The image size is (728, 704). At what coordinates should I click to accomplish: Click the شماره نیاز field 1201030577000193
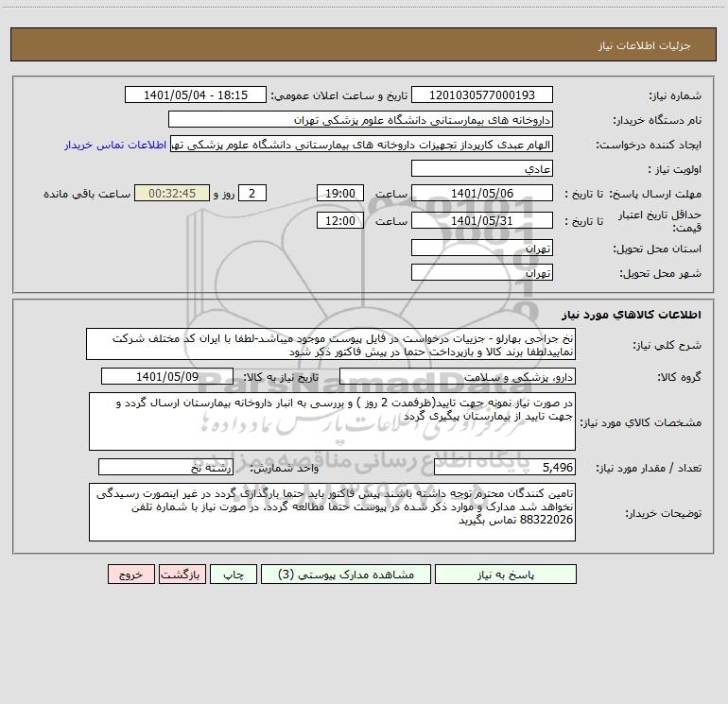coord(482,95)
